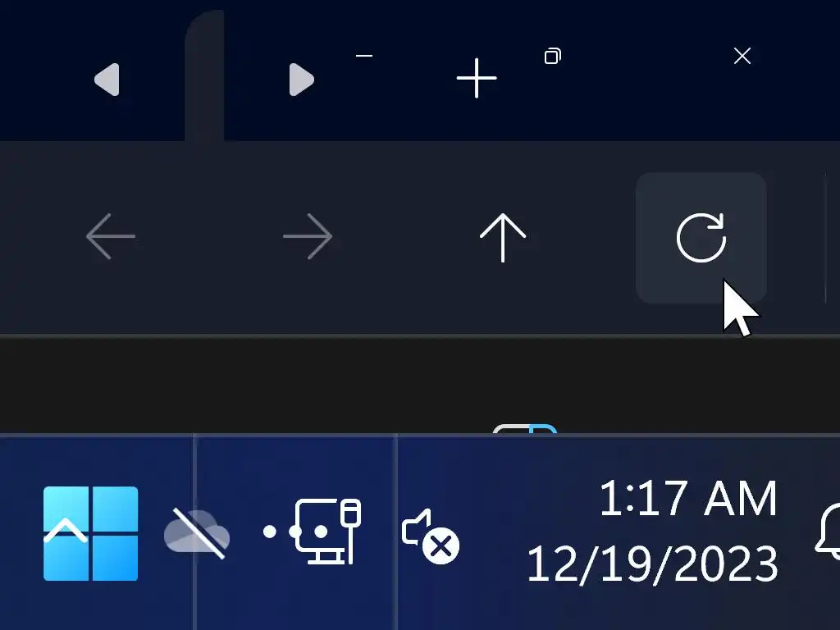The width and height of the screenshot is (840, 630).
Task: Click the right-pointing triangle tab scroll arrow
Action: 302,80
